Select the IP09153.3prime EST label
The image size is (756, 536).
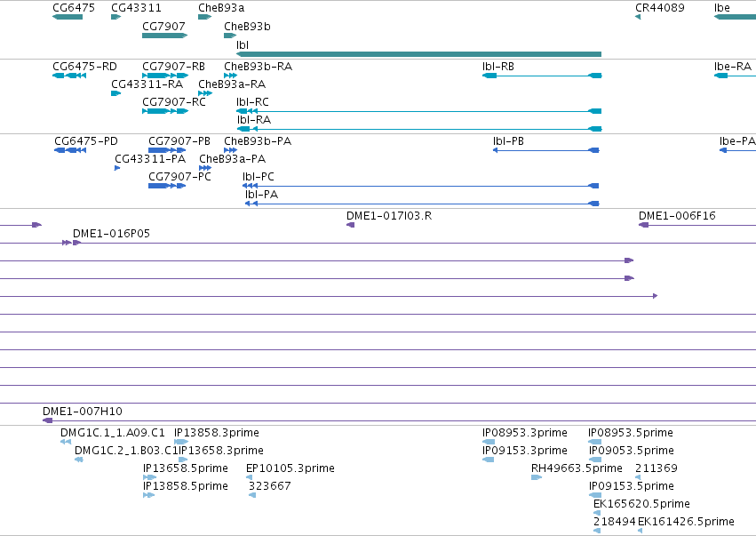pyautogui.click(x=524, y=451)
